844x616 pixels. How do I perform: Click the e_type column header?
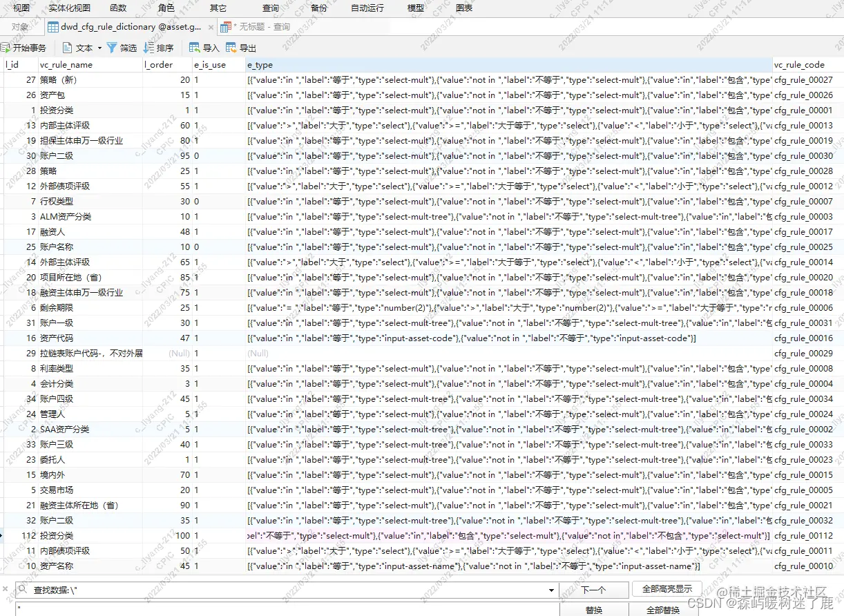tap(509, 64)
